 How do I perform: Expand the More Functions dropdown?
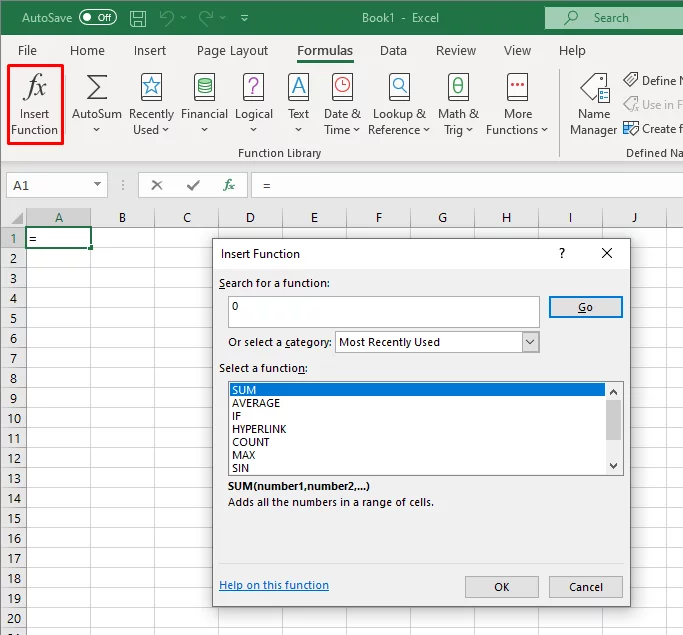point(517,105)
